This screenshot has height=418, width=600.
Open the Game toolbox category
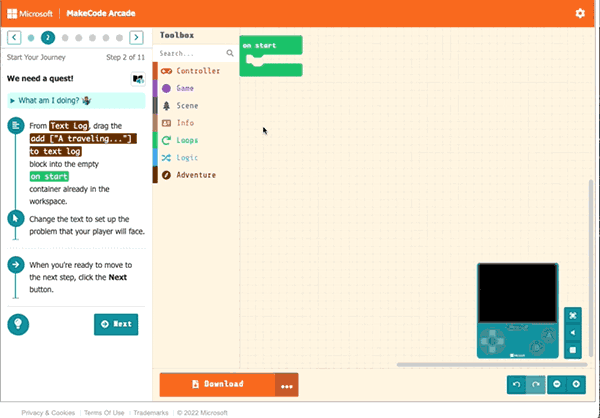click(x=196, y=88)
